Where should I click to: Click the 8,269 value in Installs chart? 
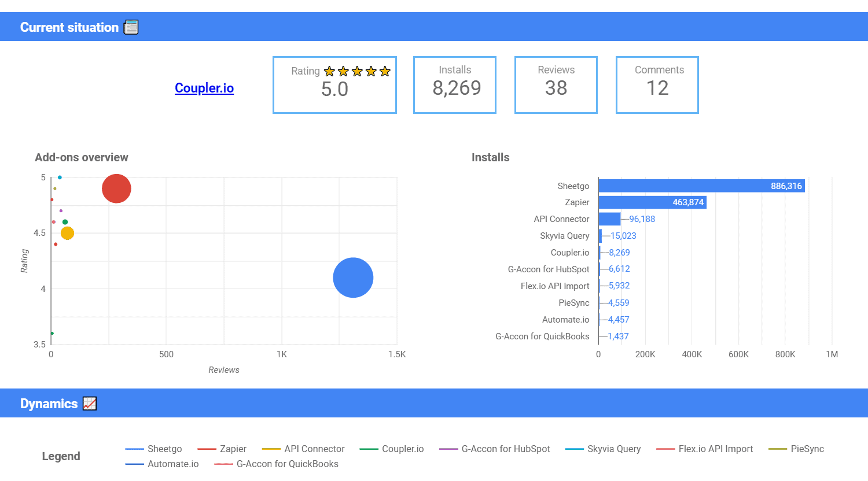click(x=619, y=253)
